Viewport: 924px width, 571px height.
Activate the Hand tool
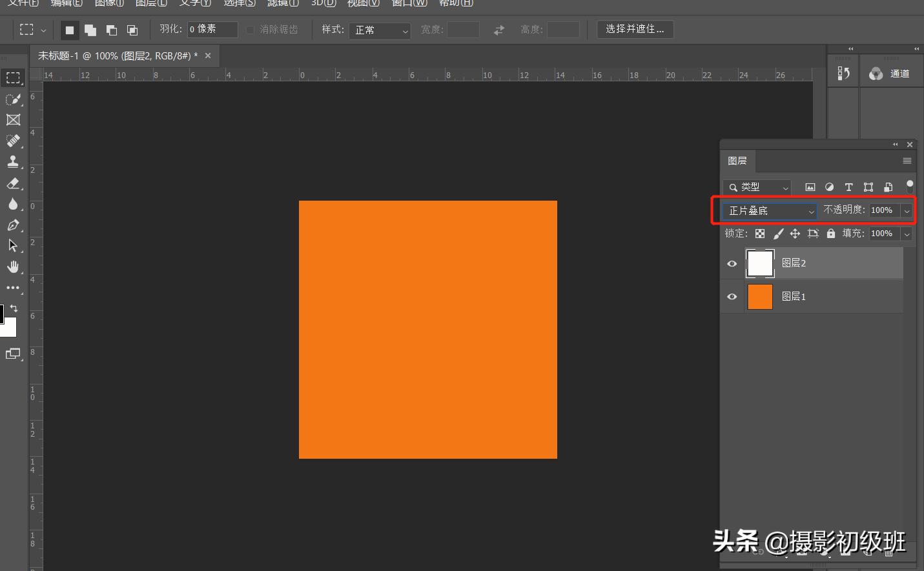12,266
